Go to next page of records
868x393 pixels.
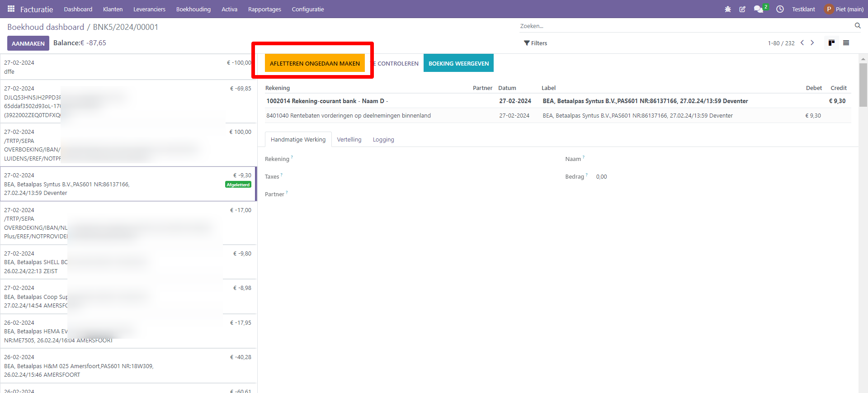[x=812, y=43]
